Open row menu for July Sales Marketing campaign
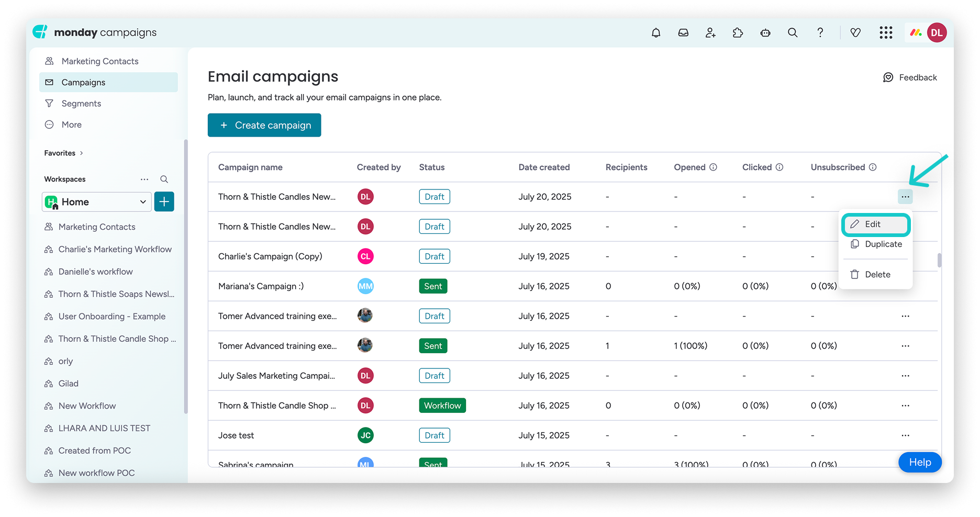 905,376
